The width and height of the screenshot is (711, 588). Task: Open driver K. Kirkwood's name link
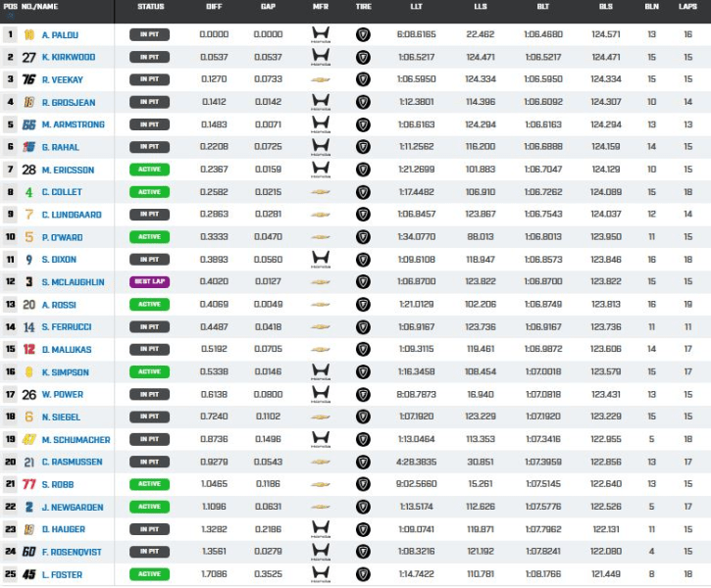(x=69, y=58)
